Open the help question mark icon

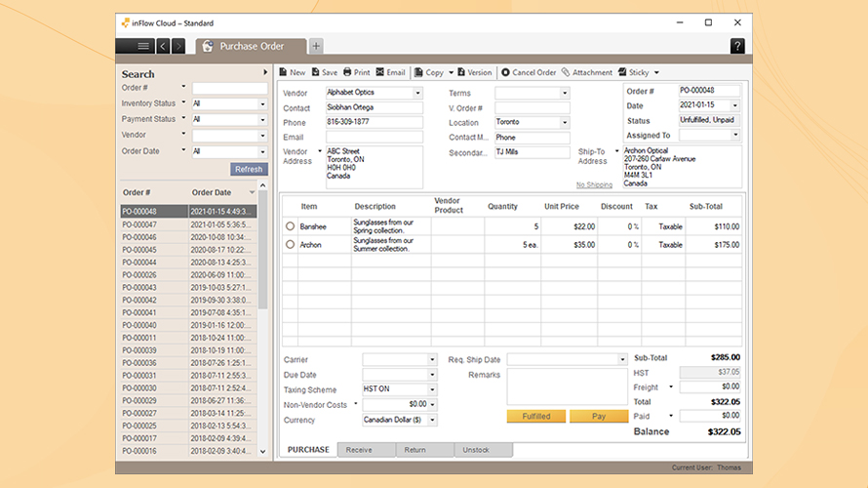(x=736, y=46)
